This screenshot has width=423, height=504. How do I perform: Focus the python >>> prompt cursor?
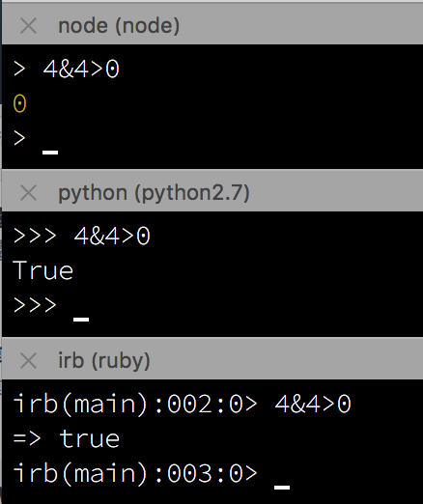coord(81,320)
